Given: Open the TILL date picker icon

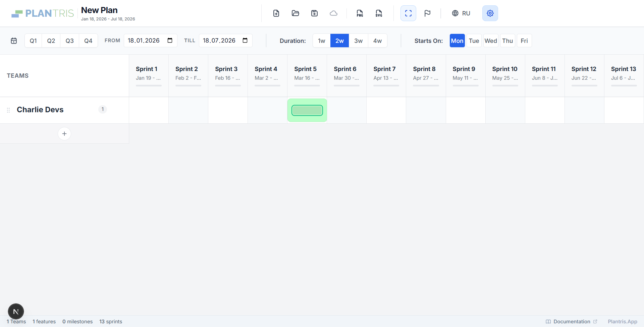Looking at the screenshot, I should point(245,41).
